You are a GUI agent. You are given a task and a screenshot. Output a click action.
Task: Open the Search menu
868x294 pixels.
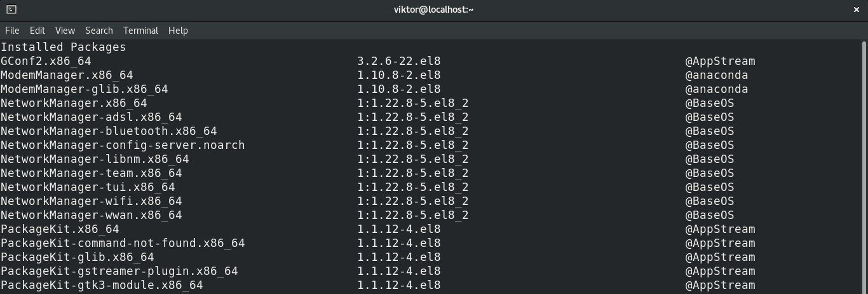click(99, 31)
